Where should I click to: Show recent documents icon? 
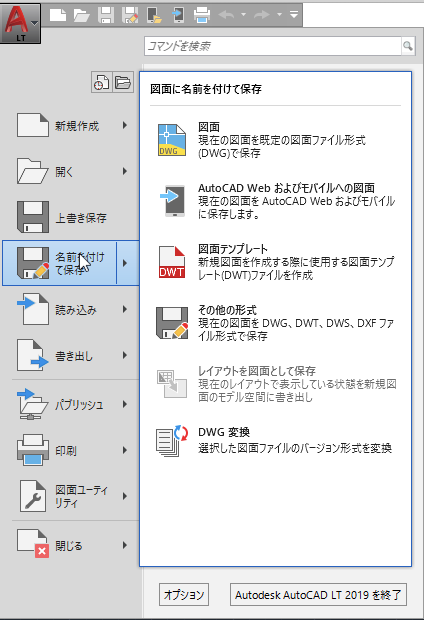(x=102, y=82)
